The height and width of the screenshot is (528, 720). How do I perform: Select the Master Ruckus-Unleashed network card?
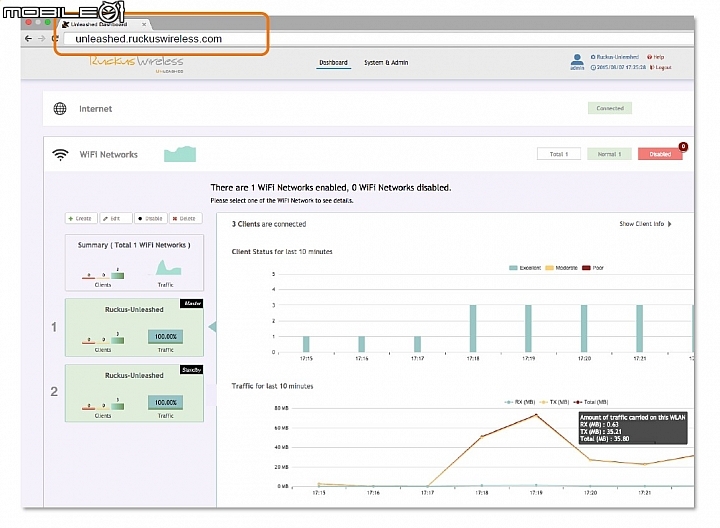134,327
